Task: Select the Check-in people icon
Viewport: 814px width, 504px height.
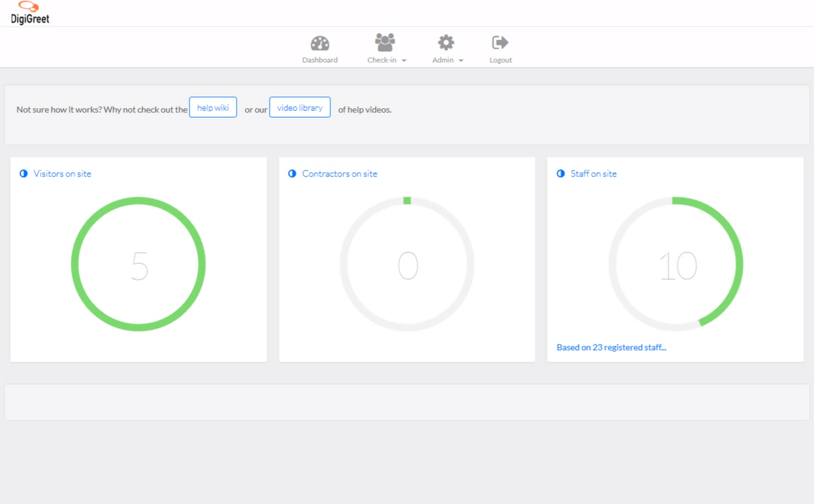Action: pos(384,41)
